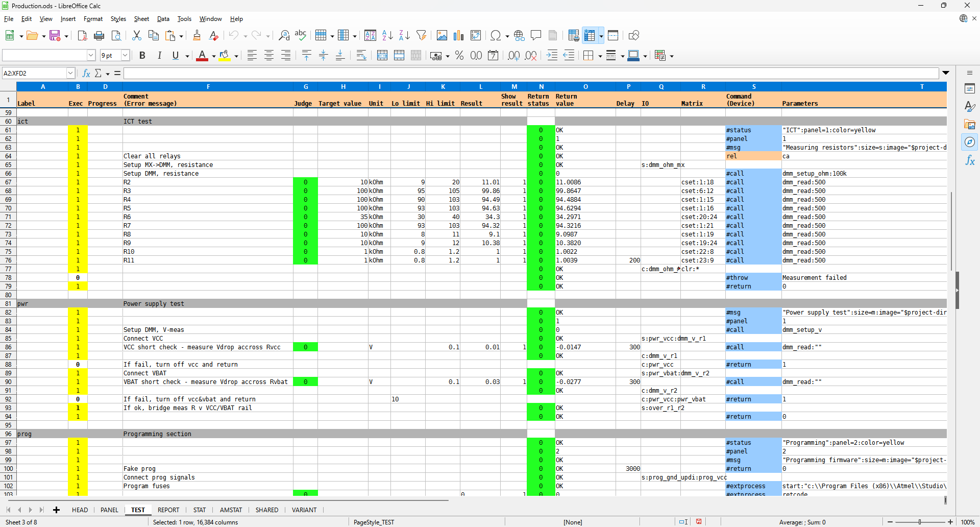This screenshot has height=527, width=980.
Task: Create a new document with the New icon
Action: click(10, 35)
